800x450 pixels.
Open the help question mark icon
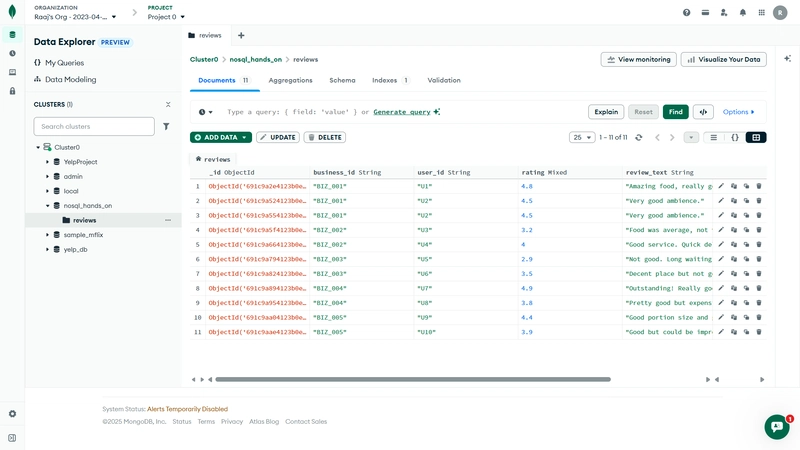(x=687, y=13)
